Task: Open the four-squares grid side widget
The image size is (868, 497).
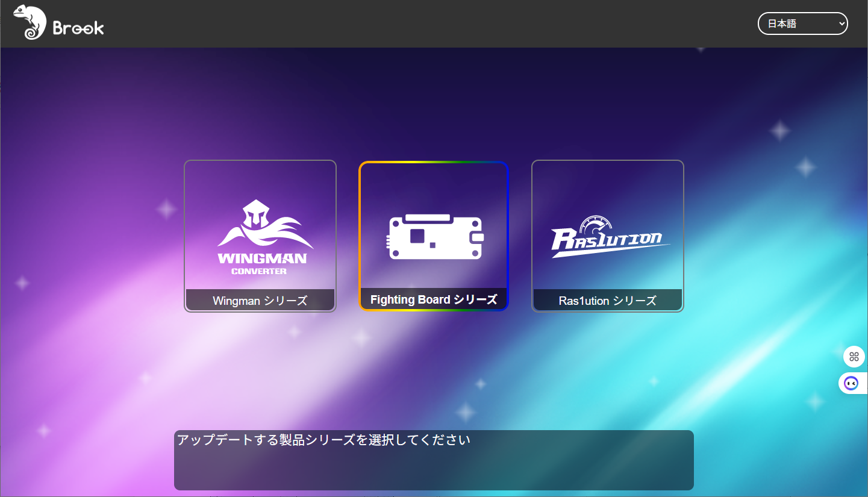Action: coord(854,357)
